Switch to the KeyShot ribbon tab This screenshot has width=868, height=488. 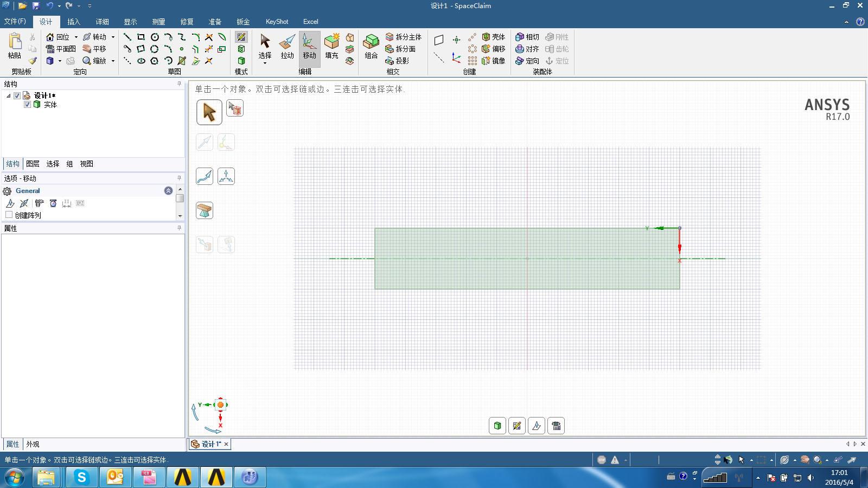coord(277,22)
